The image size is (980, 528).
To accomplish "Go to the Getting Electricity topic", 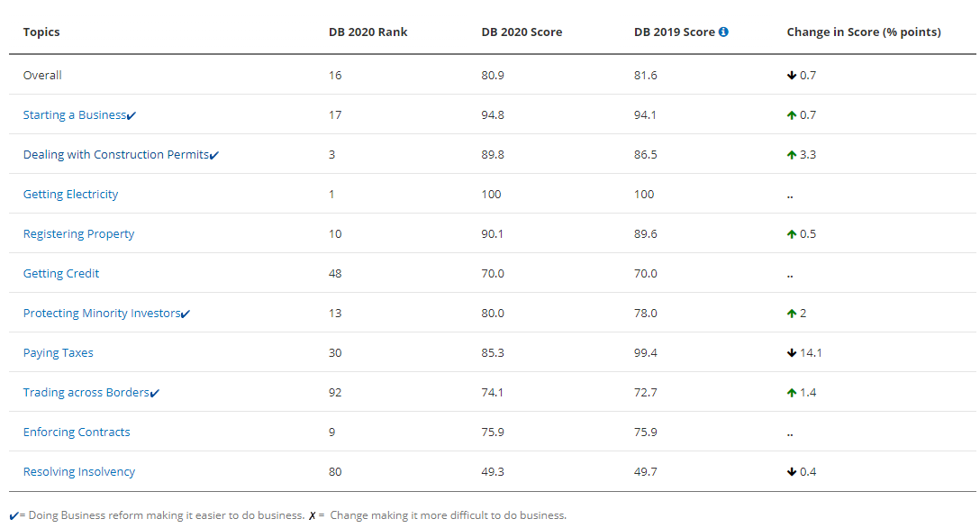I will coord(70,195).
